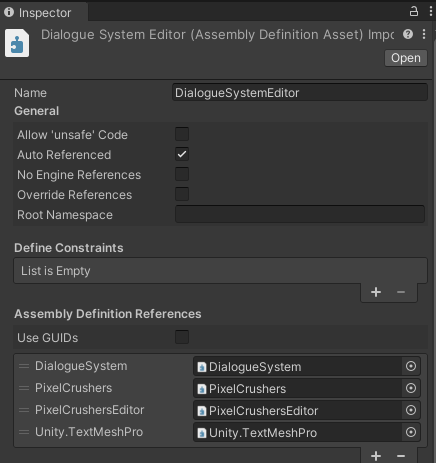Open the help reference icon for importer
The height and width of the screenshot is (463, 436).
click(408, 34)
